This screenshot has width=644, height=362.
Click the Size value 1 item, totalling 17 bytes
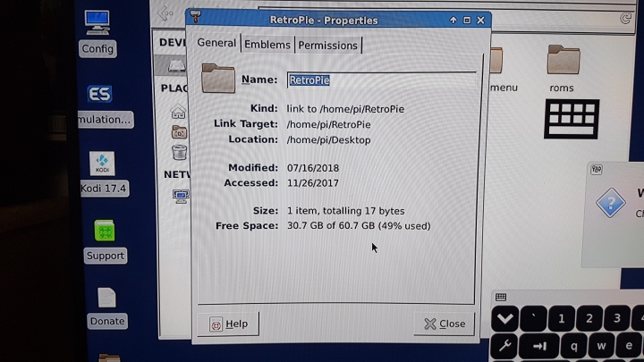coord(346,211)
